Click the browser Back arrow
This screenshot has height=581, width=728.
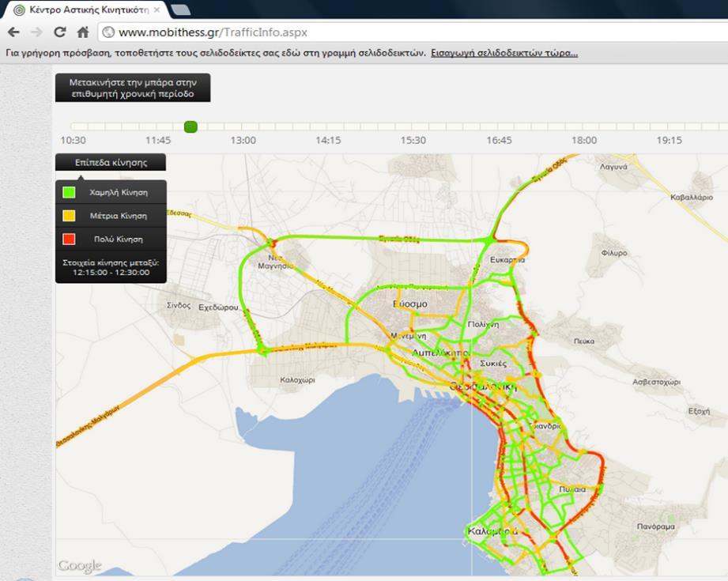pos(13,32)
